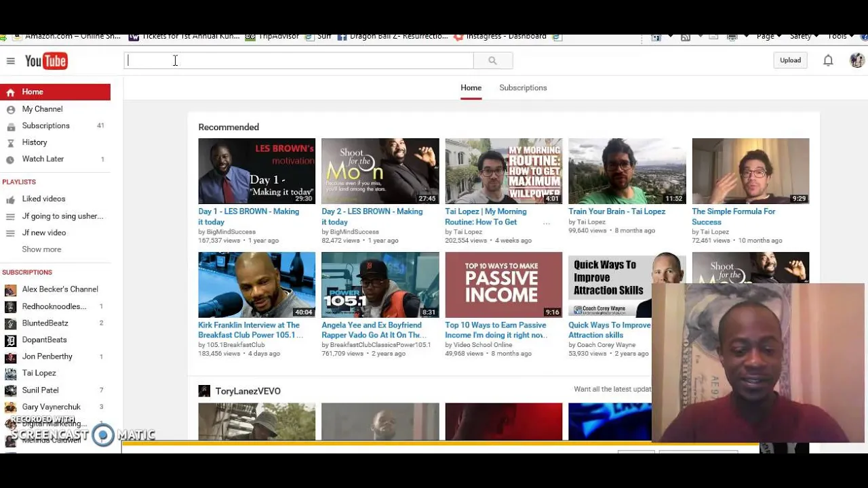Image resolution: width=868 pixels, height=488 pixels.
Task: Open the Dragon Ball Z Facebook bookmark
Action: 393,37
